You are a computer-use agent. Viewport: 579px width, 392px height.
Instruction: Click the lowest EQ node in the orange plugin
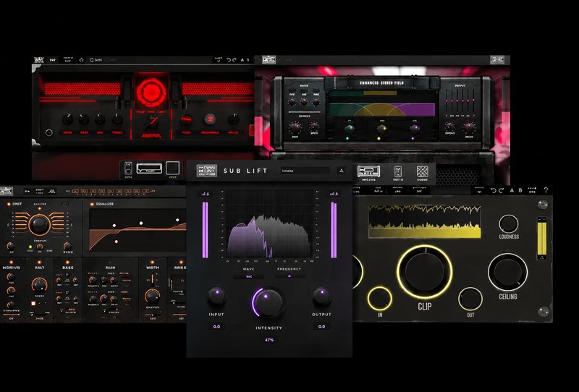[117, 242]
